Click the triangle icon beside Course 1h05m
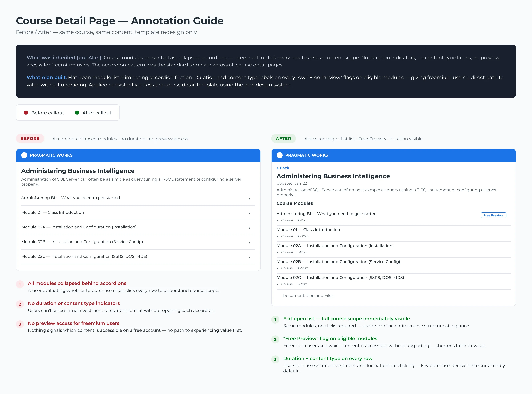Screen dimensions: 532x394 [x=278, y=253]
